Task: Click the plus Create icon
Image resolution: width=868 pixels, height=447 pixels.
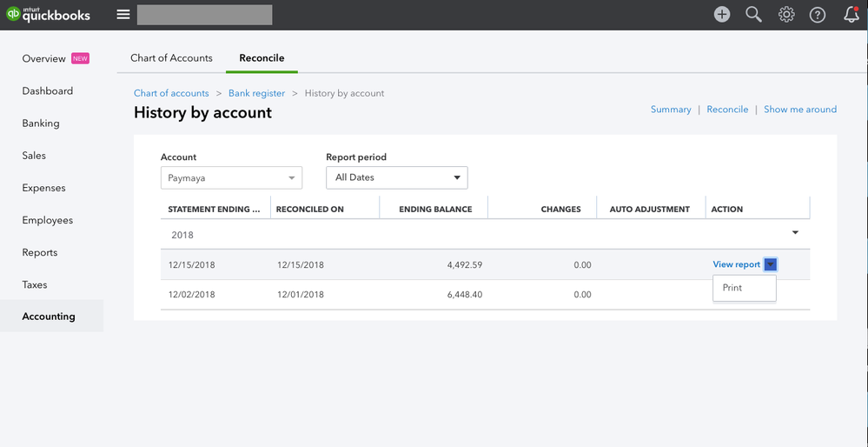Action: (x=722, y=15)
